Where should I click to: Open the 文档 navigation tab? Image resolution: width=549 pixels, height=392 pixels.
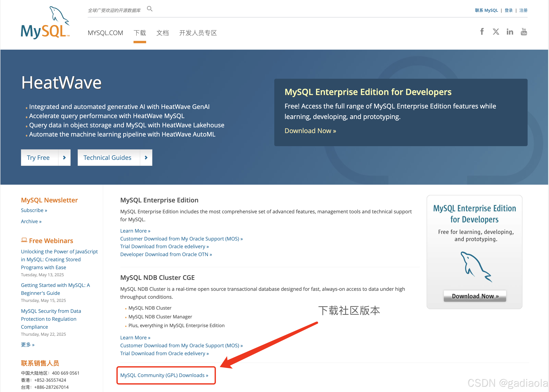[x=162, y=33]
